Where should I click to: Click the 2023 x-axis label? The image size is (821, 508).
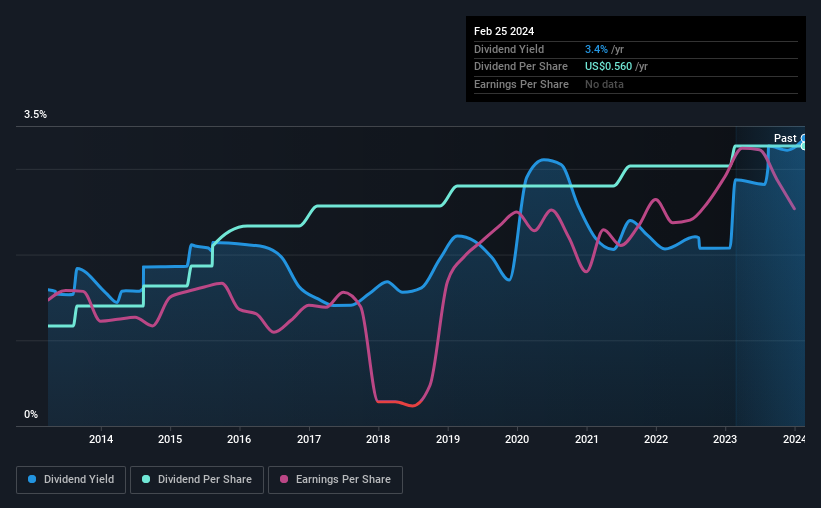point(725,439)
